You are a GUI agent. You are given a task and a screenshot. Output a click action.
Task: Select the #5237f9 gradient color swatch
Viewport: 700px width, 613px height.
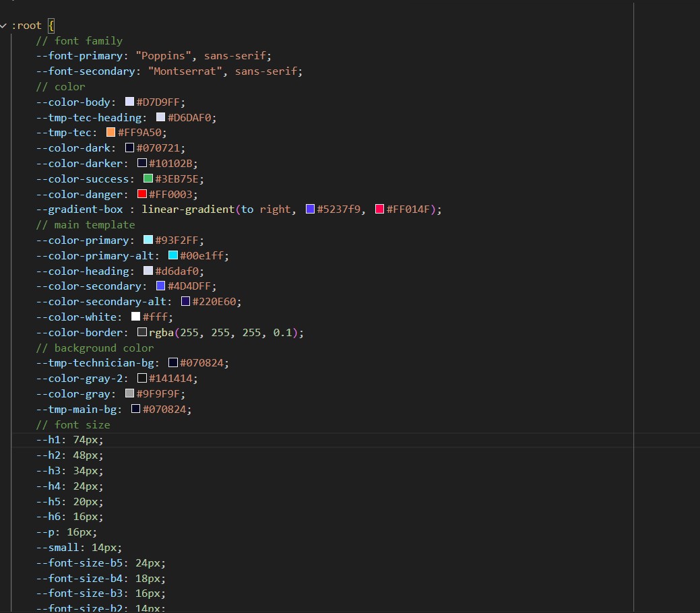pyautogui.click(x=310, y=209)
